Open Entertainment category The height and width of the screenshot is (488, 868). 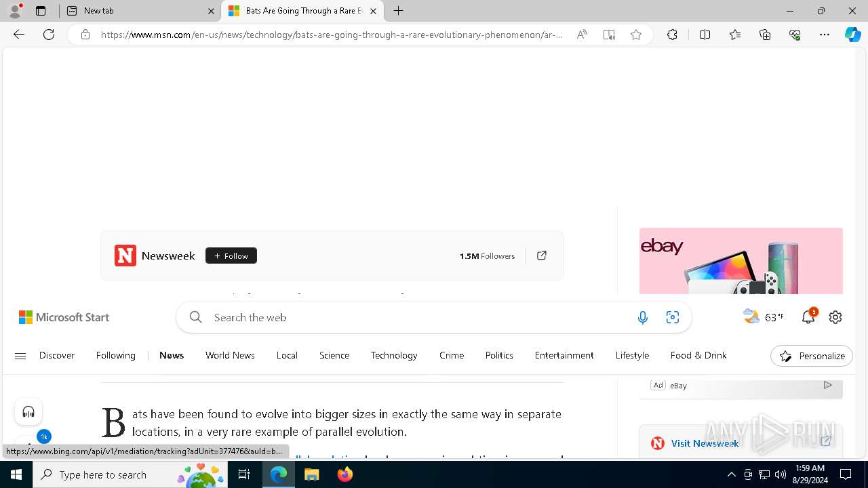coord(564,355)
